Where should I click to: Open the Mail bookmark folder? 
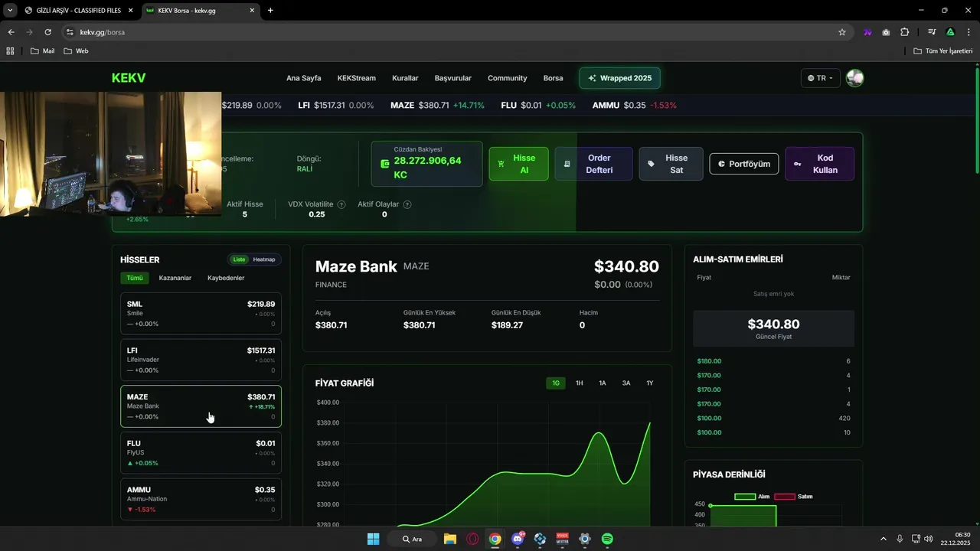point(42,51)
